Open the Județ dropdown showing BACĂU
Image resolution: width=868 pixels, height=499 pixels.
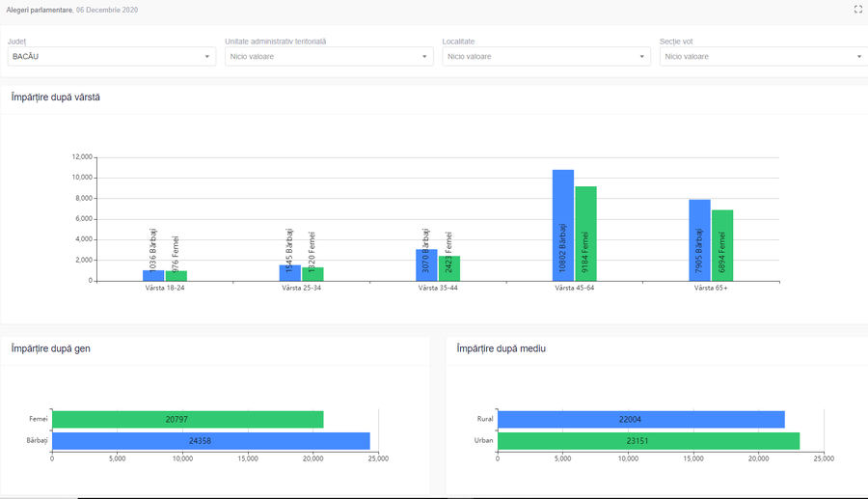point(111,57)
